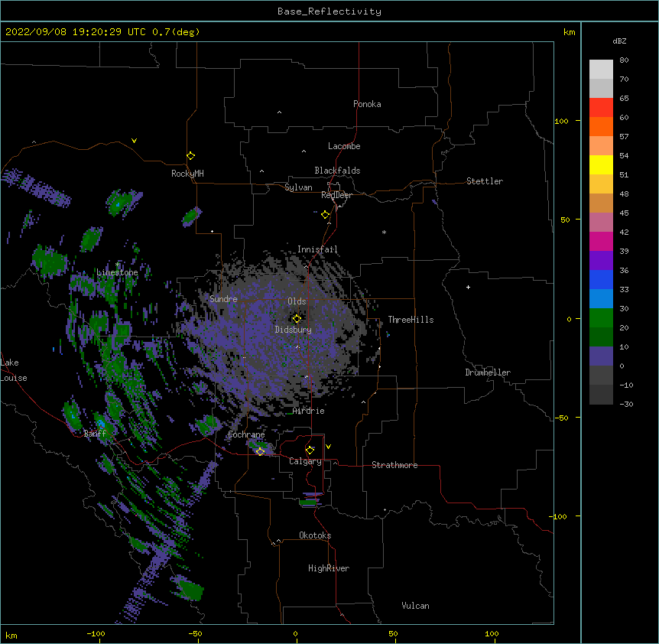659x644 pixels.
Task: Click the -30 value in dBZ legend
Action: point(626,405)
